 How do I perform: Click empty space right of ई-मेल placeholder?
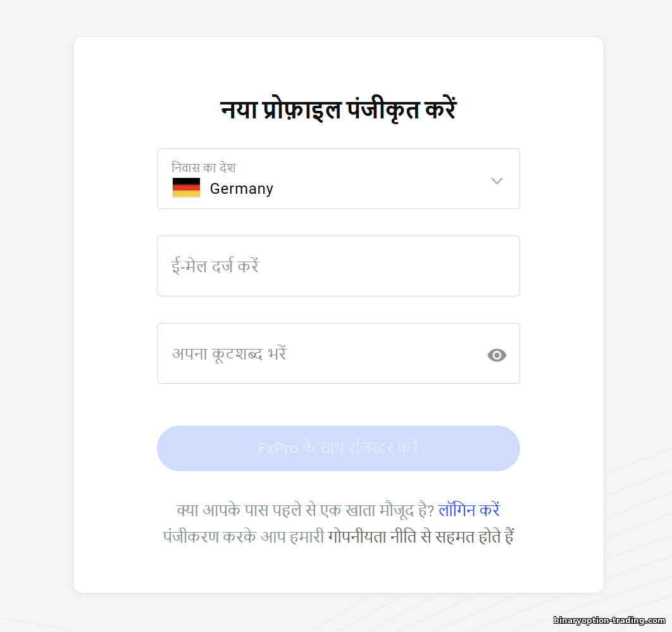[386, 266]
